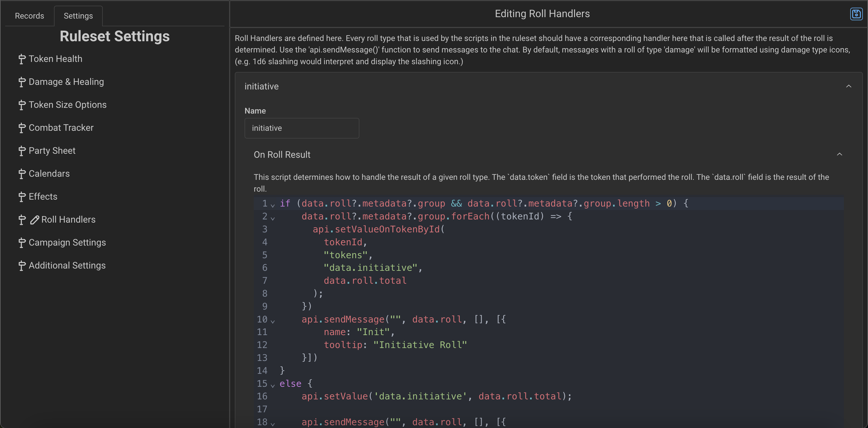
Task: Click the signpost icon beside Effects
Action: [22, 197]
